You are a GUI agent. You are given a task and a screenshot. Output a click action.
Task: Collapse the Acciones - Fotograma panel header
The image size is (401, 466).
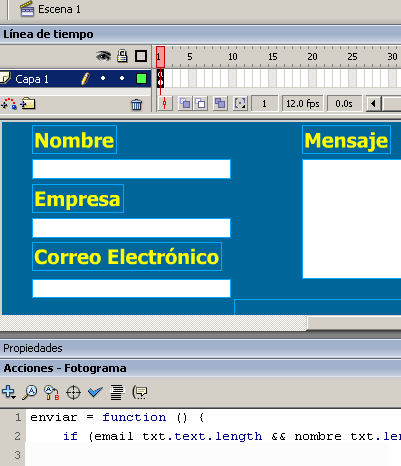[x=200, y=368]
